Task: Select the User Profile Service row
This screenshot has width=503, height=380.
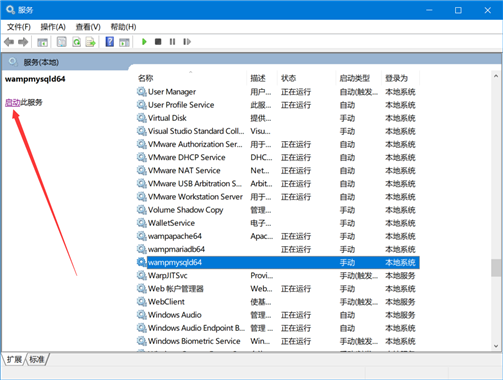Action: tap(278, 105)
